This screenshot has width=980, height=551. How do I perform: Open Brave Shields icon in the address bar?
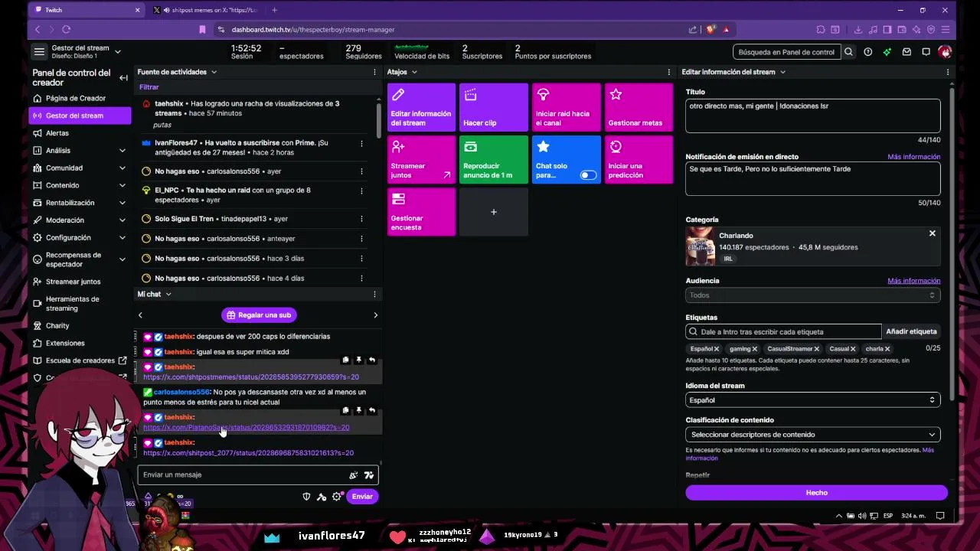click(x=710, y=30)
